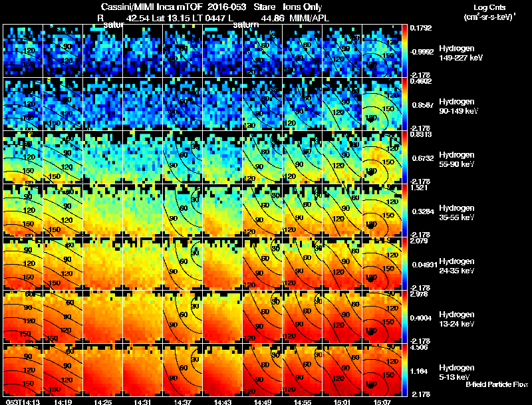Click the B-field Particle Flow label
This screenshot has width=532, height=405.
[x=497, y=384]
